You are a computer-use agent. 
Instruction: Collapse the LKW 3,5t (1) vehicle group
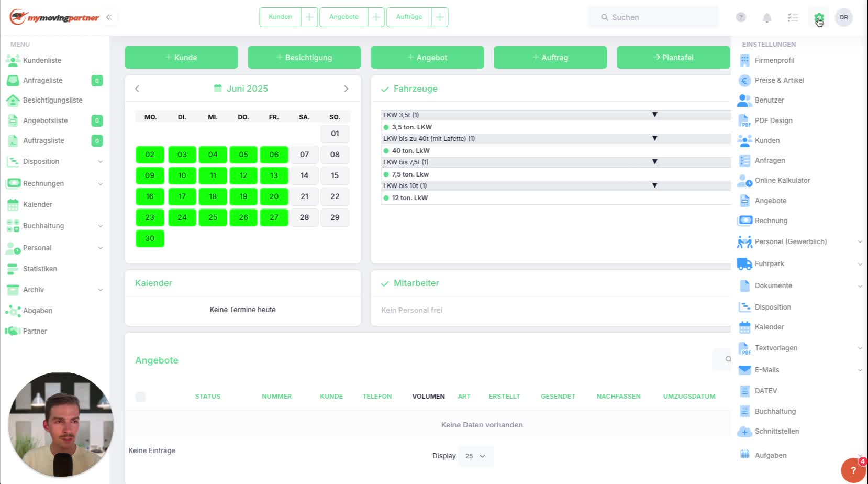pyautogui.click(x=654, y=115)
